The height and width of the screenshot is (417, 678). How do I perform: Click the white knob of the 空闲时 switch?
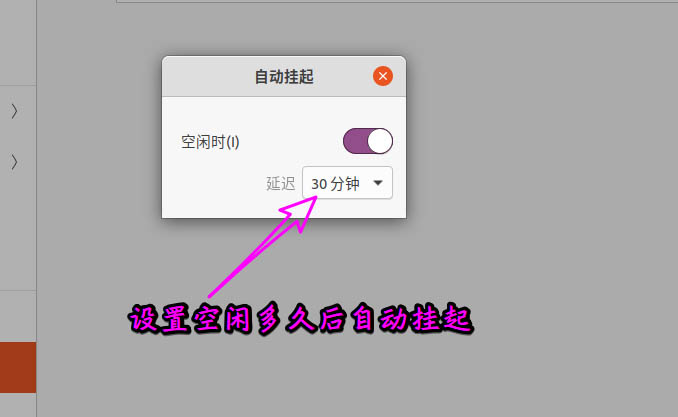click(x=380, y=141)
